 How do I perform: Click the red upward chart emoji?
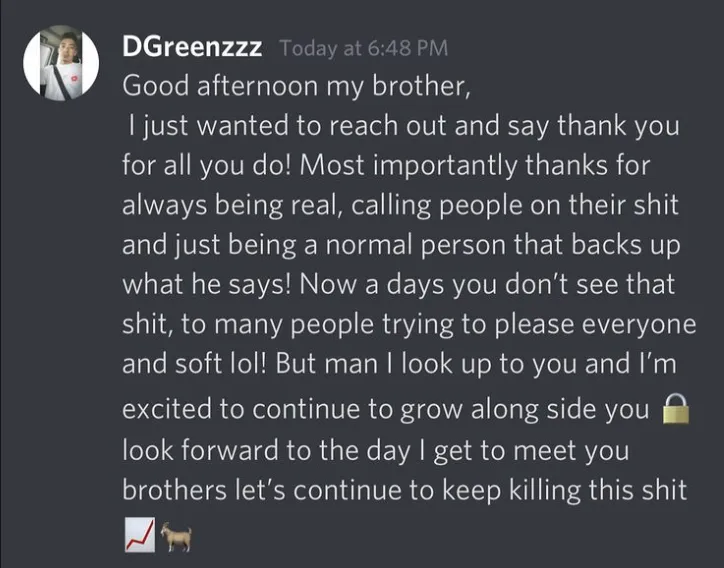click(140, 535)
